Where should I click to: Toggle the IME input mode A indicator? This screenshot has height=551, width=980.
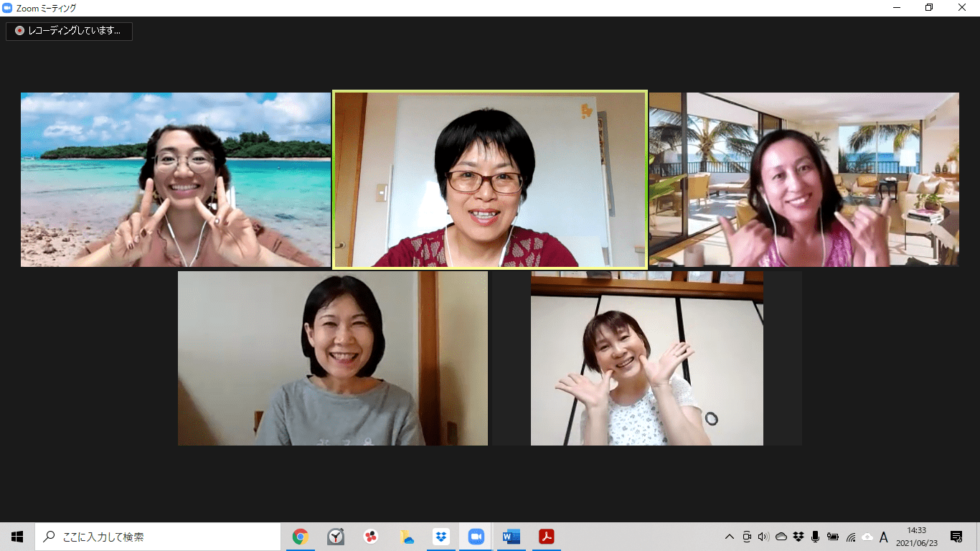pos(884,537)
